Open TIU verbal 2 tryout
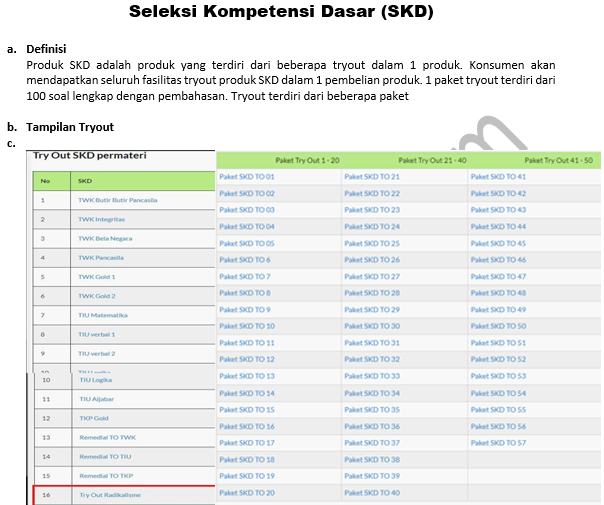The image size is (604, 505). [97, 354]
